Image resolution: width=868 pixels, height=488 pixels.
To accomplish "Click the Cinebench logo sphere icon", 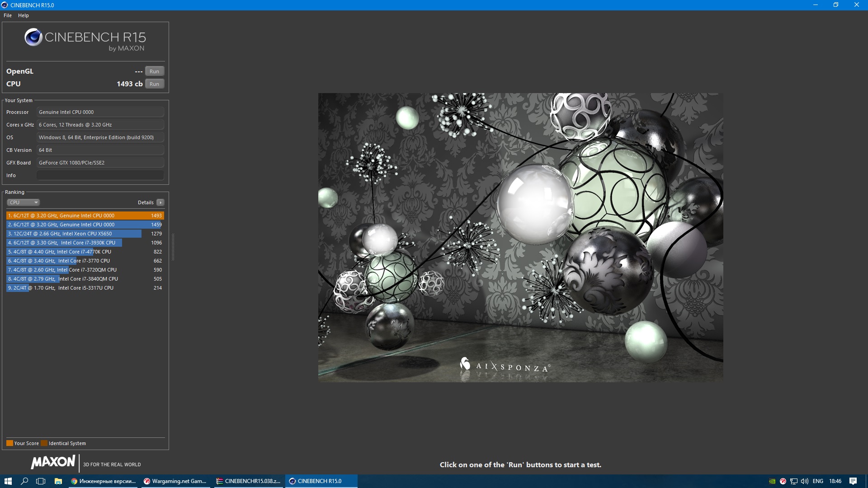I will pyautogui.click(x=33, y=37).
